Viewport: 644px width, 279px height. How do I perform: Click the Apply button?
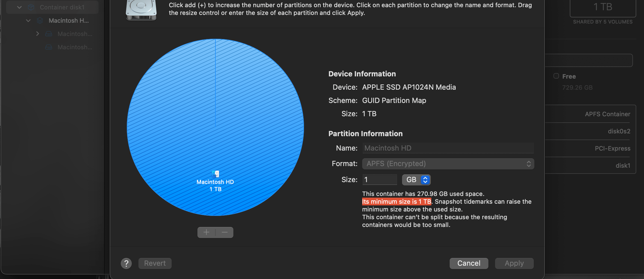(x=514, y=263)
